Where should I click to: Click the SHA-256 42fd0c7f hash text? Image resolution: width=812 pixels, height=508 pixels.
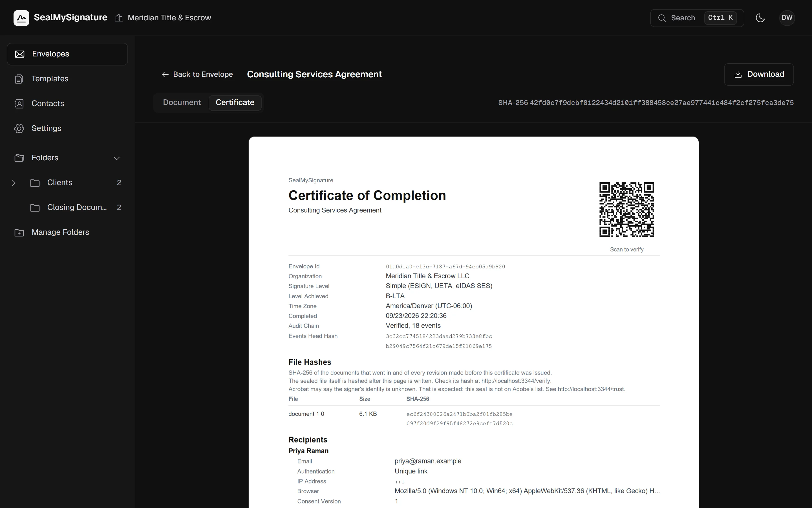pyautogui.click(x=646, y=103)
